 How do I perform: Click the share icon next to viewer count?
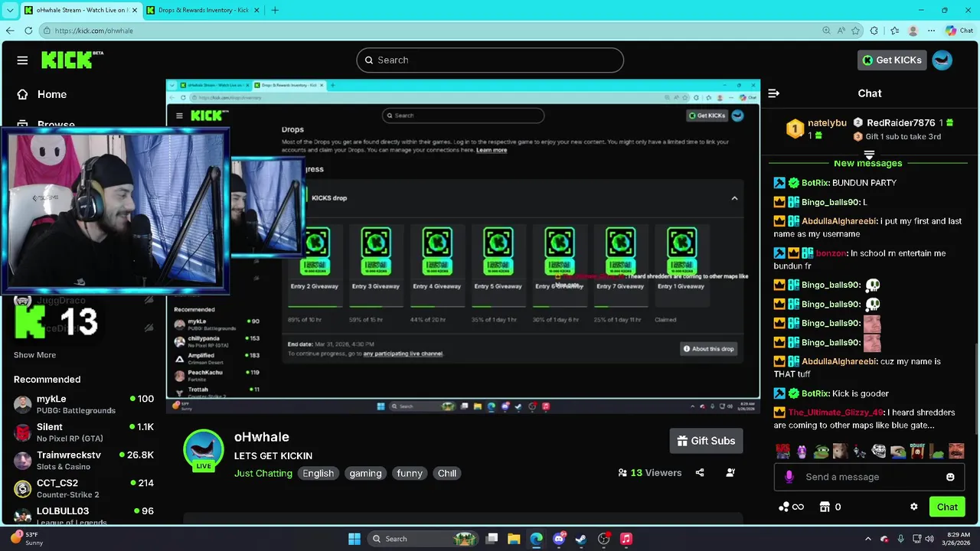700,473
